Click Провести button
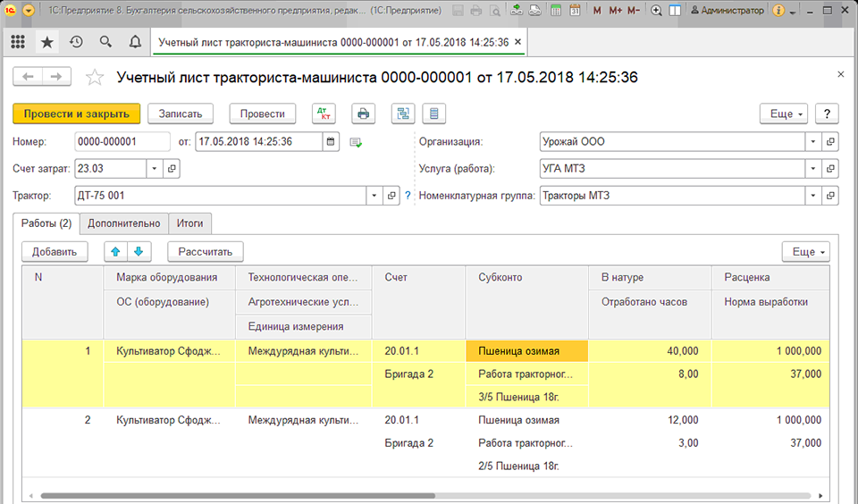This screenshot has height=504, width=858. click(x=263, y=113)
